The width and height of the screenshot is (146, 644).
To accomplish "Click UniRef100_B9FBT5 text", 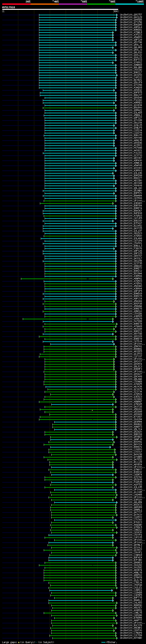I will 131,93.
